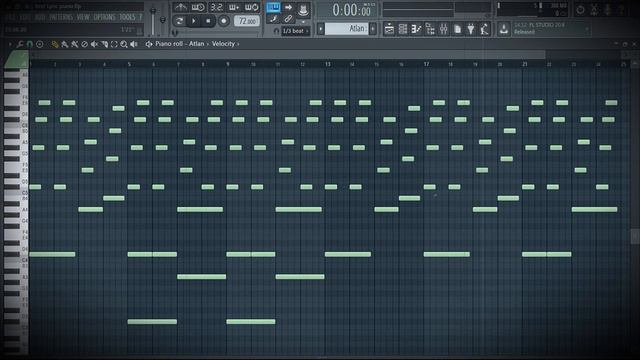Open the FILE menu
The height and width of the screenshot is (360, 640).
[x=11, y=17]
